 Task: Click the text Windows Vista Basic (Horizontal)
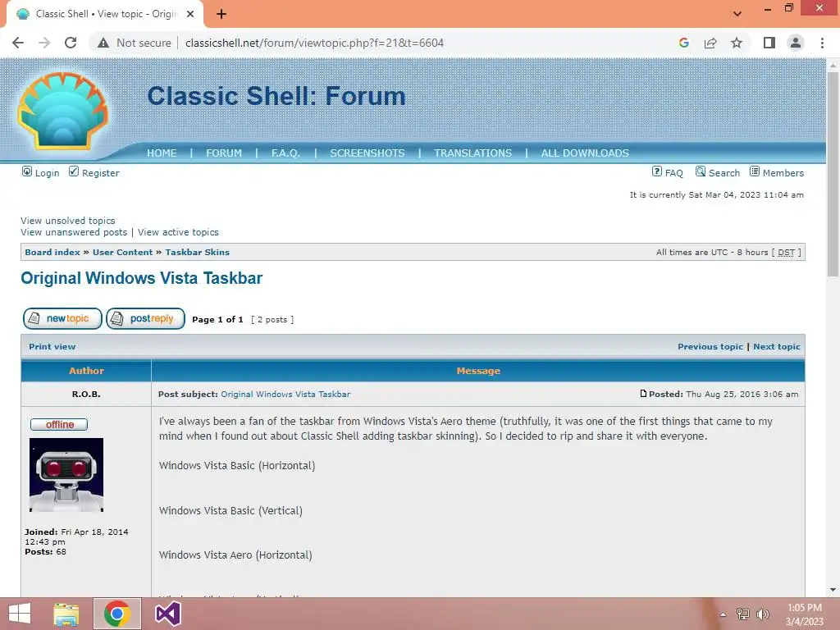[x=237, y=466]
